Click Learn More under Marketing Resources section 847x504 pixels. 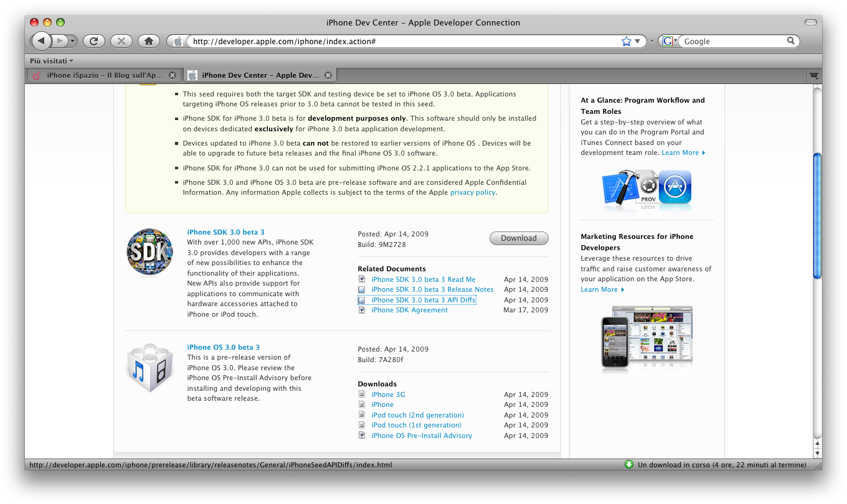point(602,289)
